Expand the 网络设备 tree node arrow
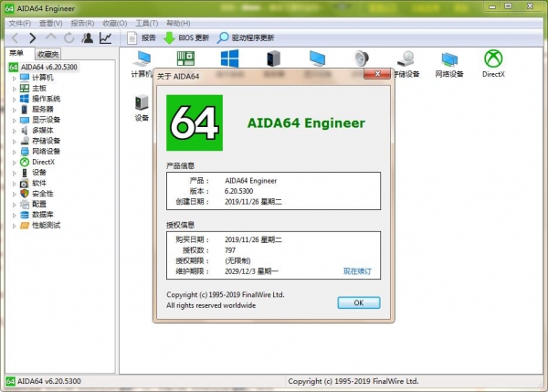This screenshot has width=548, height=392. [x=15, y=152]
